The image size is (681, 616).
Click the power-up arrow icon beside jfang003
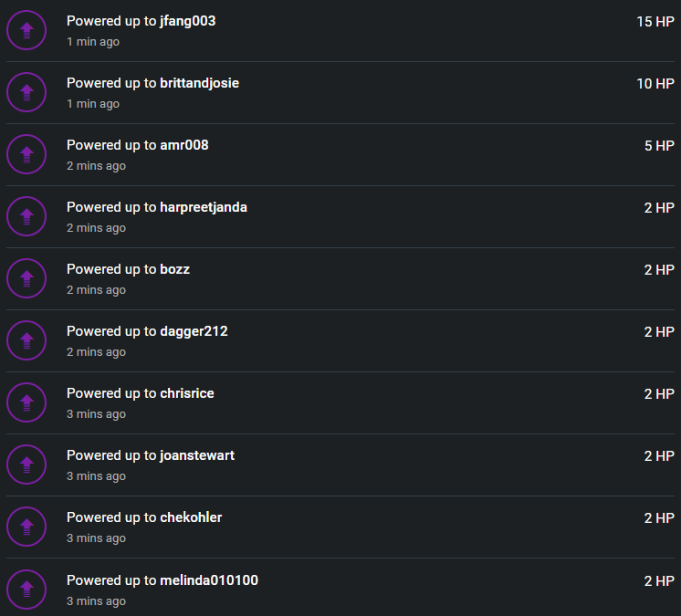pyautogui.click(x=26, y=30)
